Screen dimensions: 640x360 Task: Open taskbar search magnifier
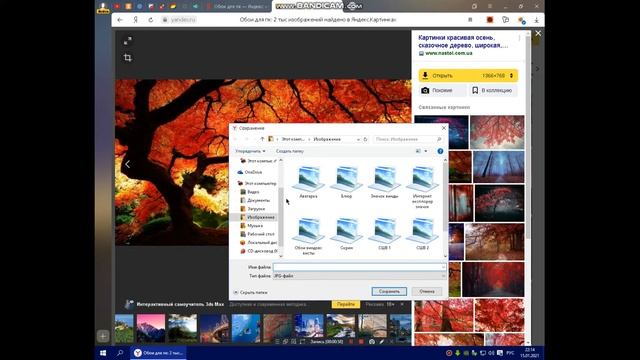point(120,353)
